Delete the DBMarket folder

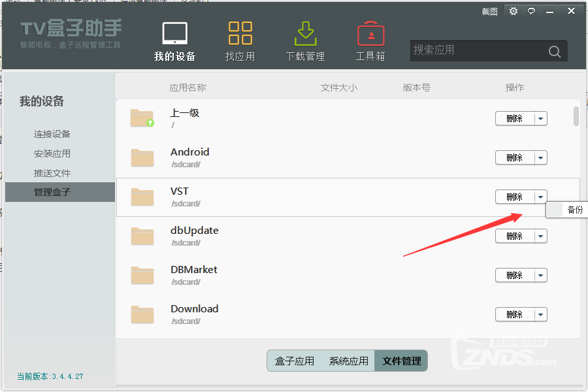click(x=515, y=275)
